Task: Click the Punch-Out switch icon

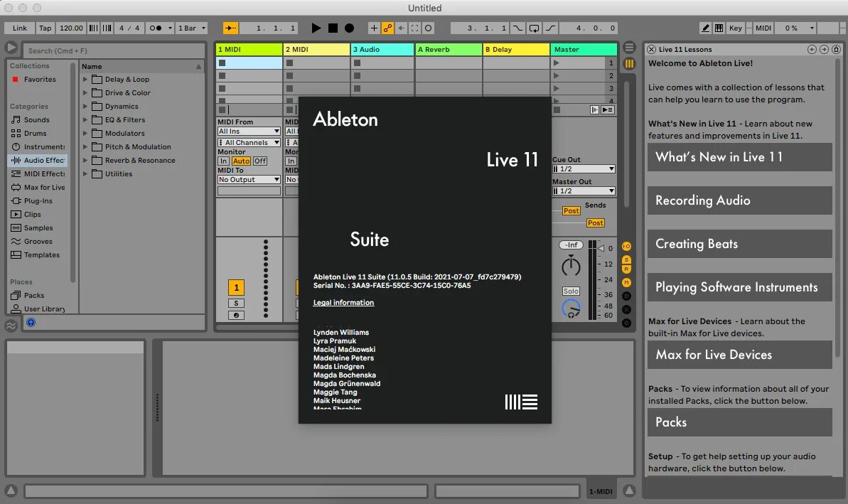Action: pos(551,28)
